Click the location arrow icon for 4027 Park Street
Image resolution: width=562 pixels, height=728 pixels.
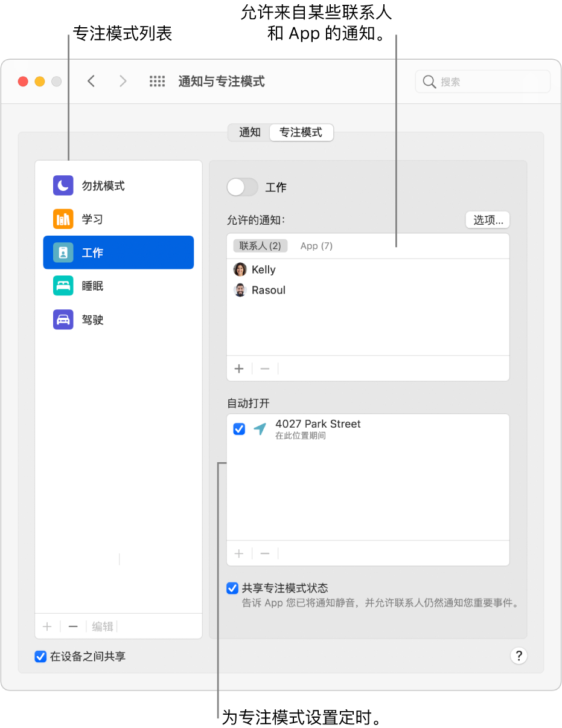pyautogui.click(x=260, y=429)
